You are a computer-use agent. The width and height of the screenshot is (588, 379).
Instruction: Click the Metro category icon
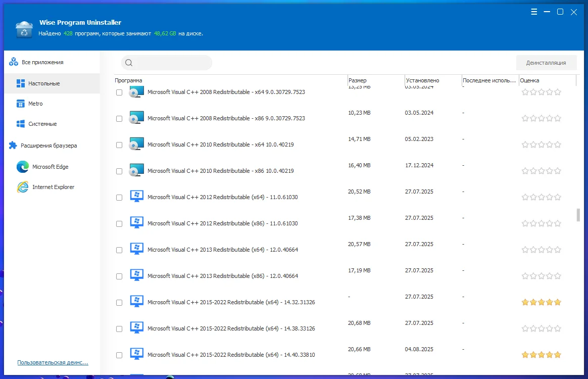pos(21,104)
